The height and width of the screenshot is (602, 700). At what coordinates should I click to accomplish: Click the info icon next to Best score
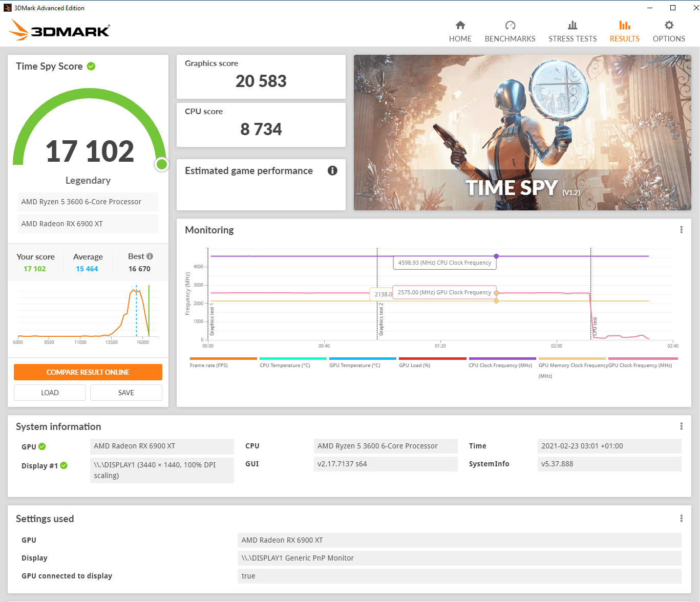[x=150, y=256]
